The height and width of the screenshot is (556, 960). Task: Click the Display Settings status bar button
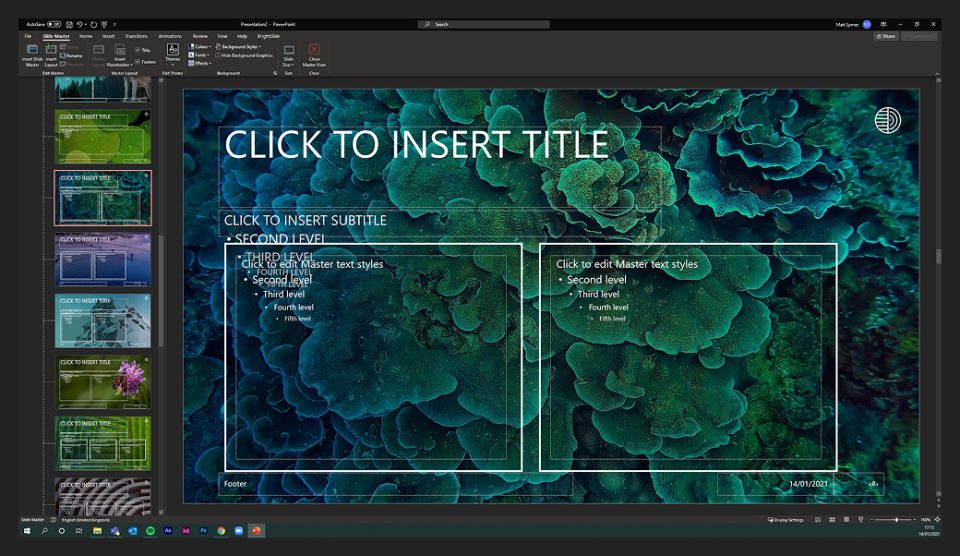point(789,520)
